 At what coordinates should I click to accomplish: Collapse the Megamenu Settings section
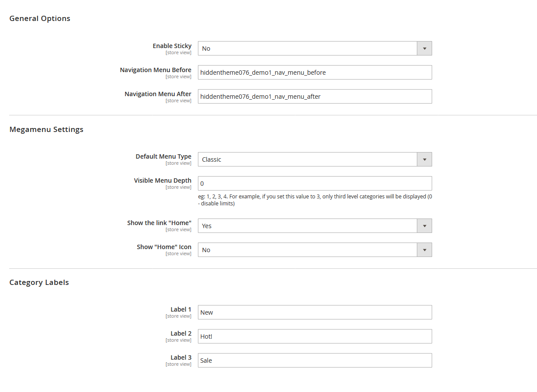click(46, 129)
